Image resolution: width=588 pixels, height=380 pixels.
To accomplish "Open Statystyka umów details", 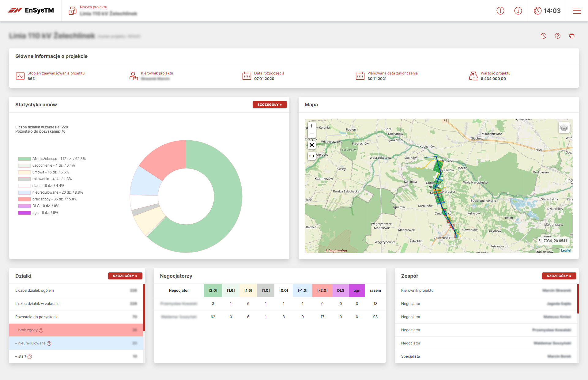I will pos(269,104).
